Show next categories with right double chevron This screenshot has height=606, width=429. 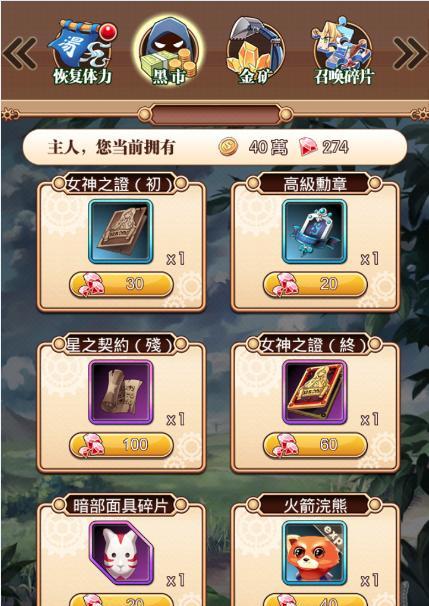click(410, 53)
